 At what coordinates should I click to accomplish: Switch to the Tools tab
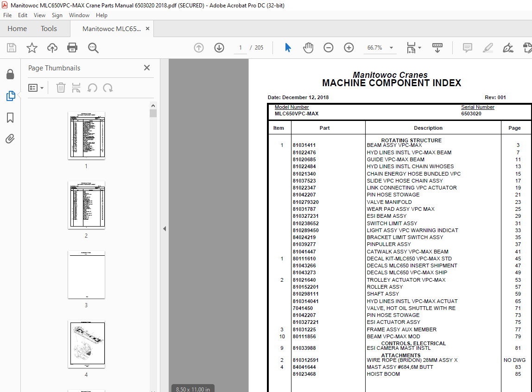point(49,29)
